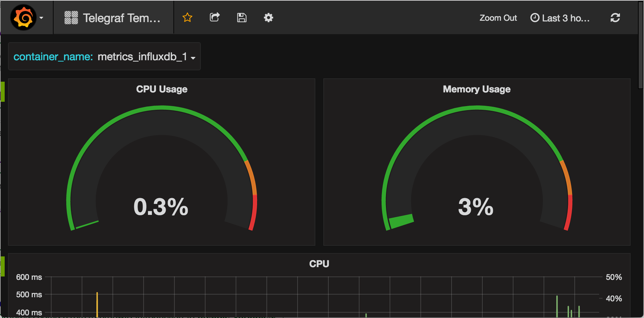Click the page vertical scrollbar
The image size is (644, 318).
point(641,45)
